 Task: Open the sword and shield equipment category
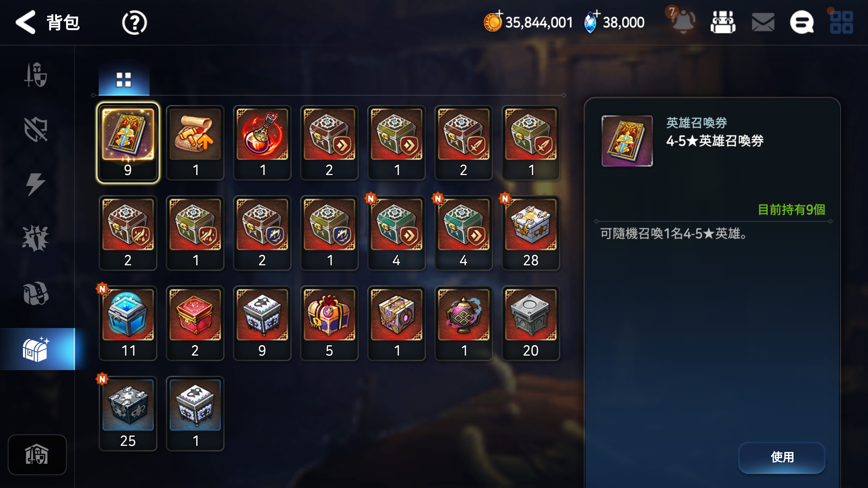click(36, 75)
